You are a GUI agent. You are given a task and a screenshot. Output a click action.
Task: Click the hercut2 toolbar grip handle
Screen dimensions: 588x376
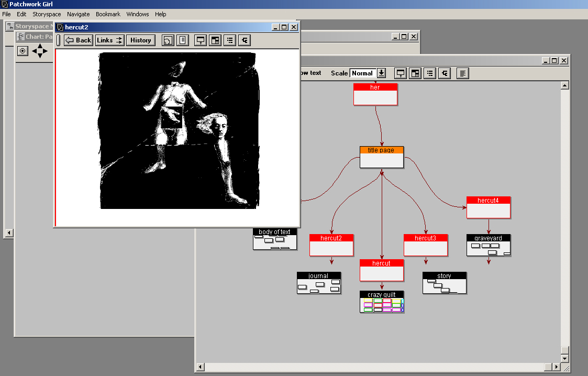pos(59,40)
